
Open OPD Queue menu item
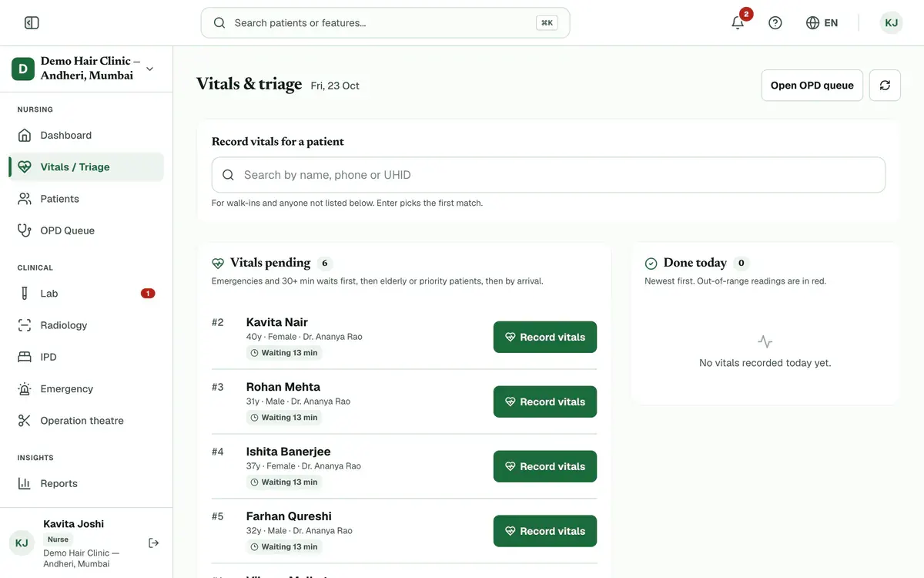(x=86, y=230)
